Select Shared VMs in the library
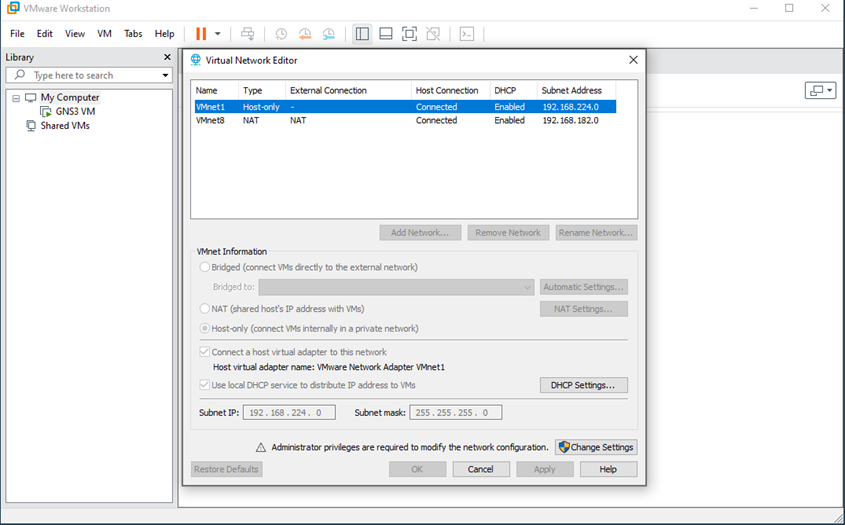845x525 pixels. coord(65,126)
